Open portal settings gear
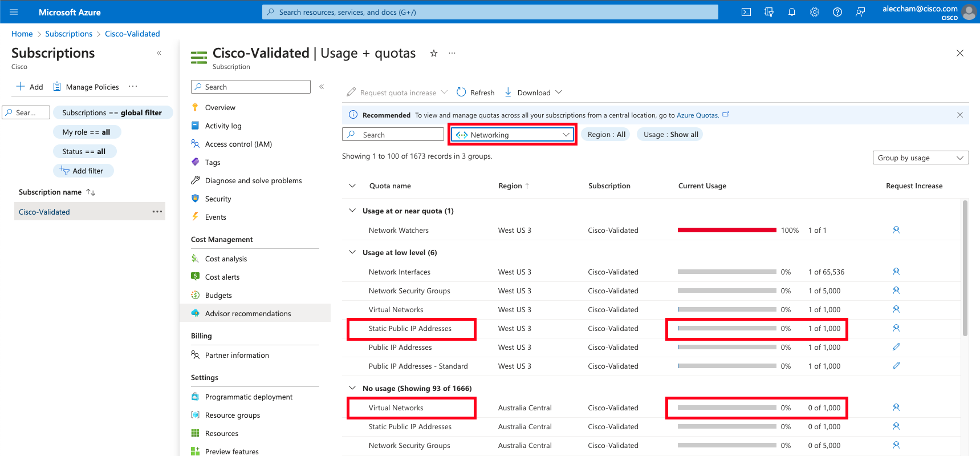The width and height of the screenshot is (980, 456). [x=815, y=12]
